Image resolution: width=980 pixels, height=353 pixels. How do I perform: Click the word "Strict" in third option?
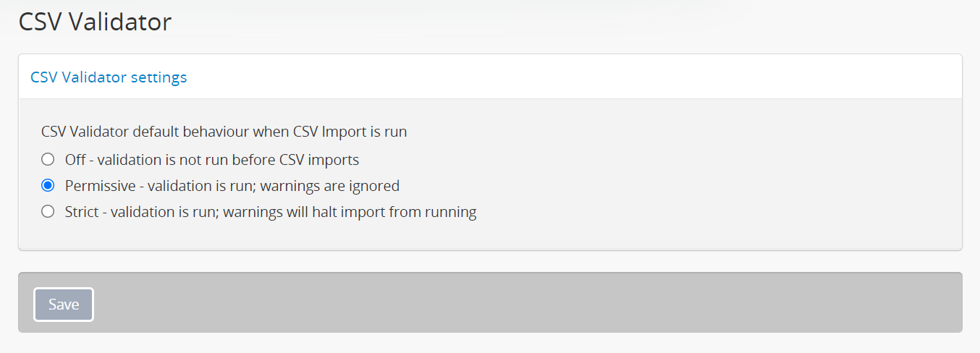[x=83, y=212]
